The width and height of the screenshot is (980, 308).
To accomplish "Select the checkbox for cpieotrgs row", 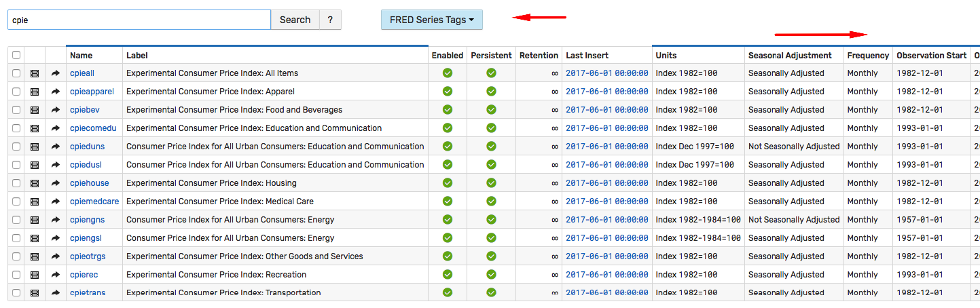I will pos(16,256).
